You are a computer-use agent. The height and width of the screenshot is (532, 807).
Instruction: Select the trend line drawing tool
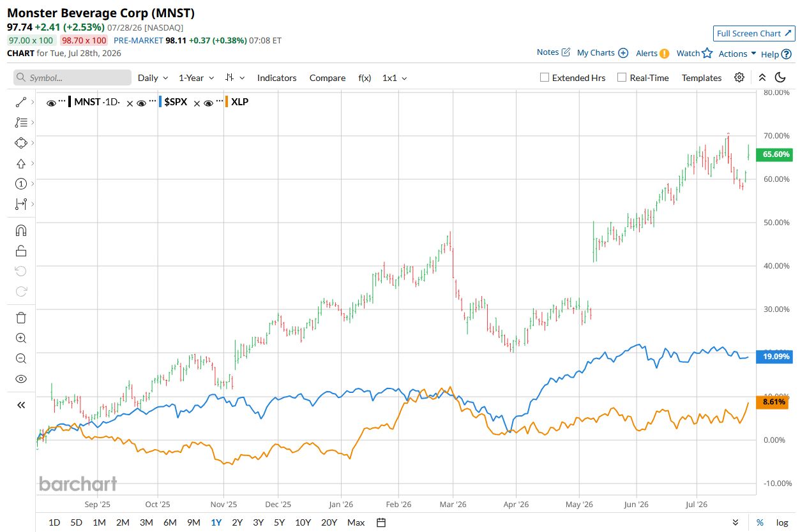[x=20, y=102]
